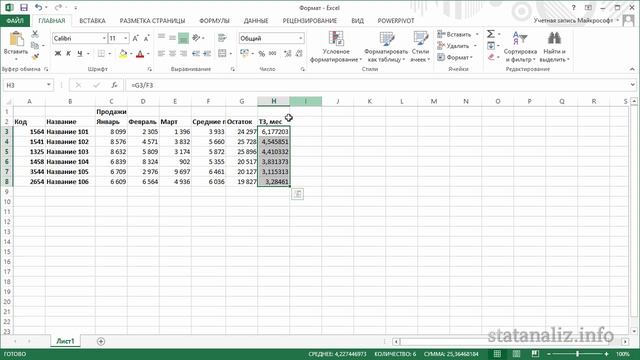The width and height of the screenshot is (640, 360).
Task: Decrease indent in the alignment group
Action: point(196,53)
